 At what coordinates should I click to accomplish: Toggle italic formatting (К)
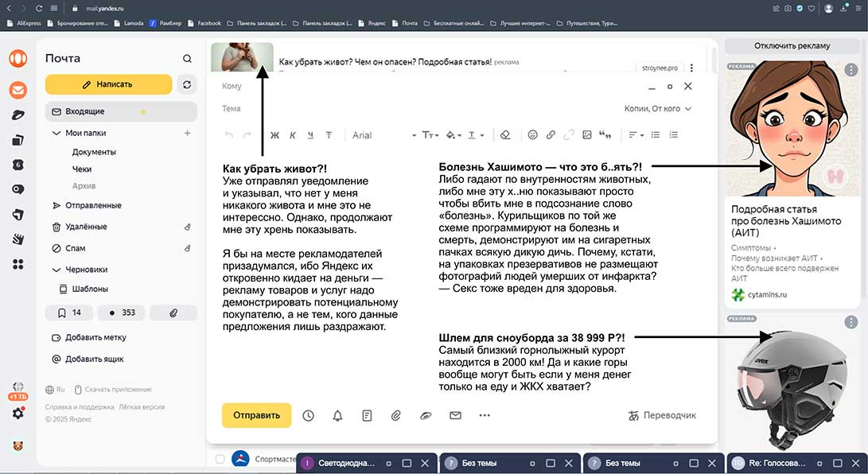(x=293, y=135)
